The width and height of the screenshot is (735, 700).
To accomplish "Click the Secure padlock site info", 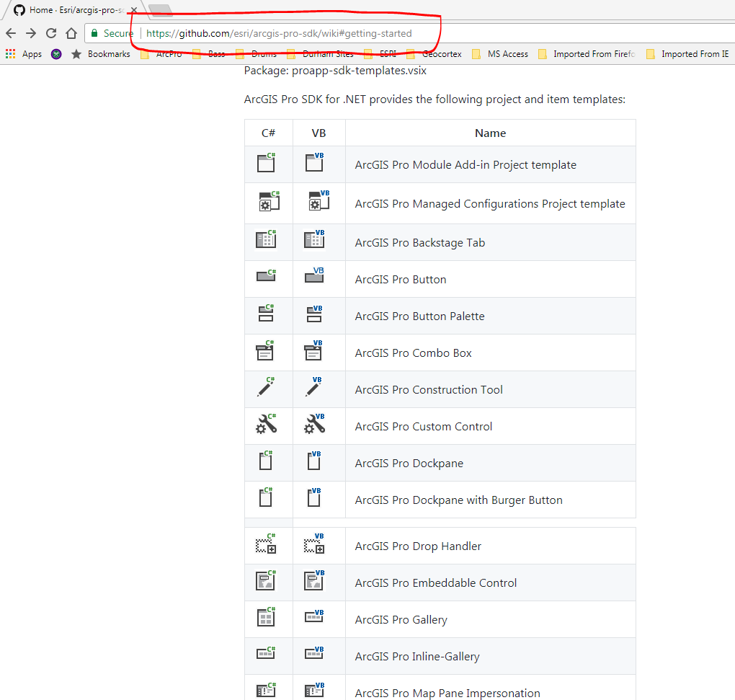I will pyautogui.click(x=112, y=33).
